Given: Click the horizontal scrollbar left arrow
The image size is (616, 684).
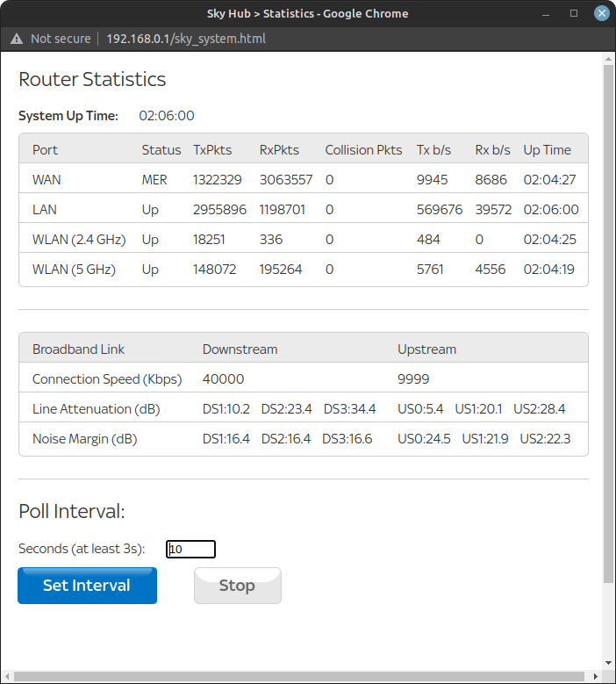Looking at the screenshot, I should click(6, 677).
